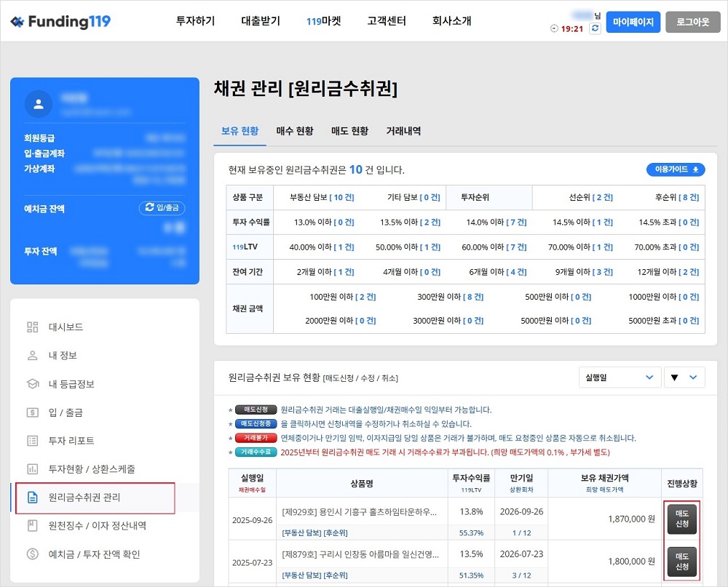The width and height of the screenshot is (728, 587).
Task: Switch to the 매도 현황 tab
Action: pyautogui.click(x=349, y=132)
